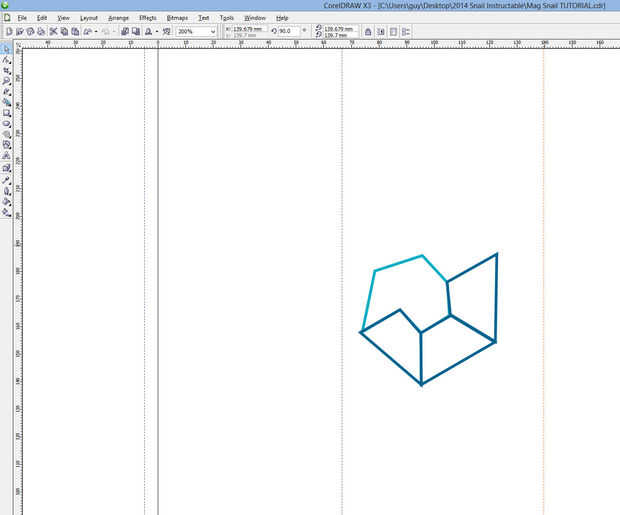Expand the Redo history dropdown arrow
620x515 pixels.
pyautogui.click(x=114, y=31)
